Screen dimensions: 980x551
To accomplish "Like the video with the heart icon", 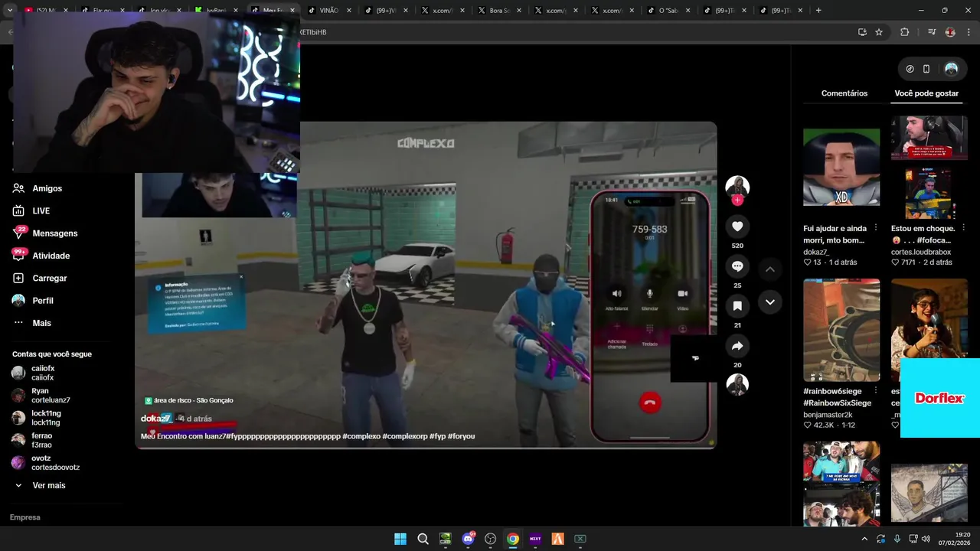I will (x=737, y=227).
